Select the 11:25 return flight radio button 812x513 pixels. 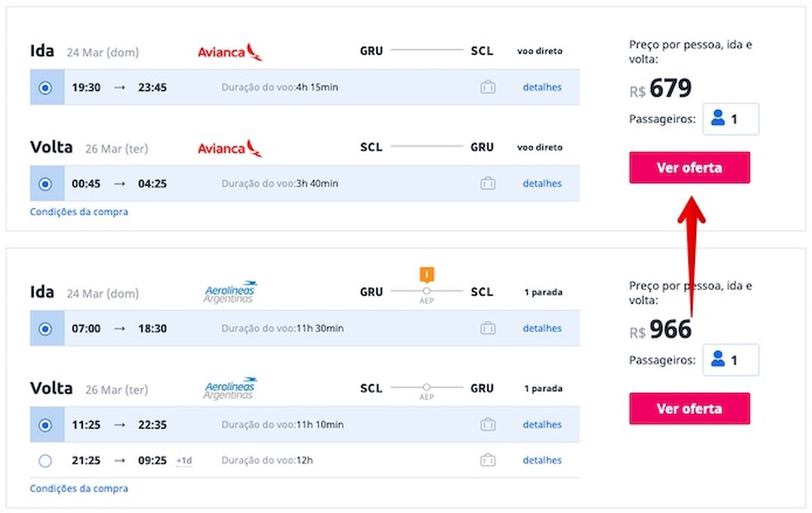[45, 425]
